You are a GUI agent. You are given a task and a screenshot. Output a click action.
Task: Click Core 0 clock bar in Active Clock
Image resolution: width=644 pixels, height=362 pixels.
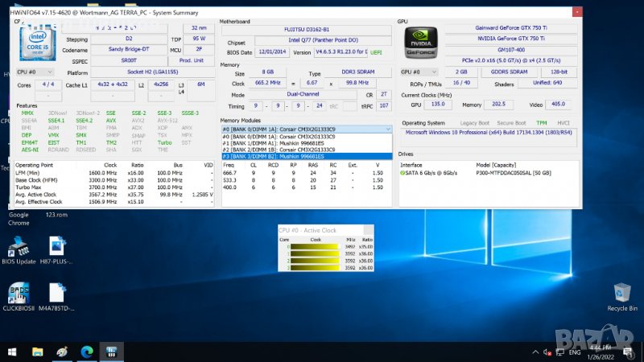point(316,246)
